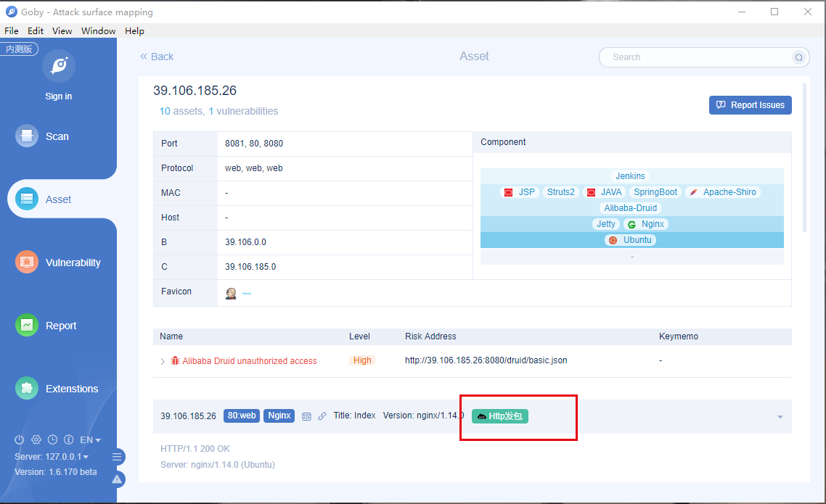
Task: Open the Asset section in sidebar
Action: pyautogui.click(x=44, y=199)
